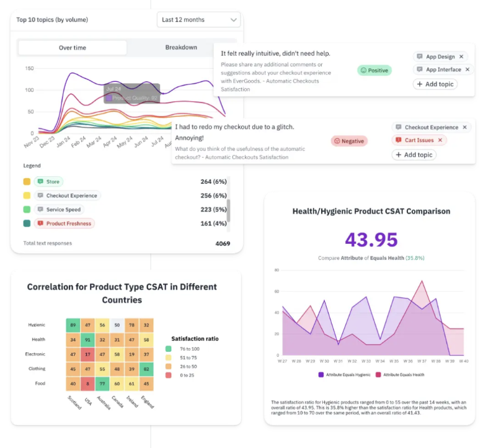
Task: Remove Checkout Experience tag from the negative comment
Action: pyautogui.click(x=464, y=127)
